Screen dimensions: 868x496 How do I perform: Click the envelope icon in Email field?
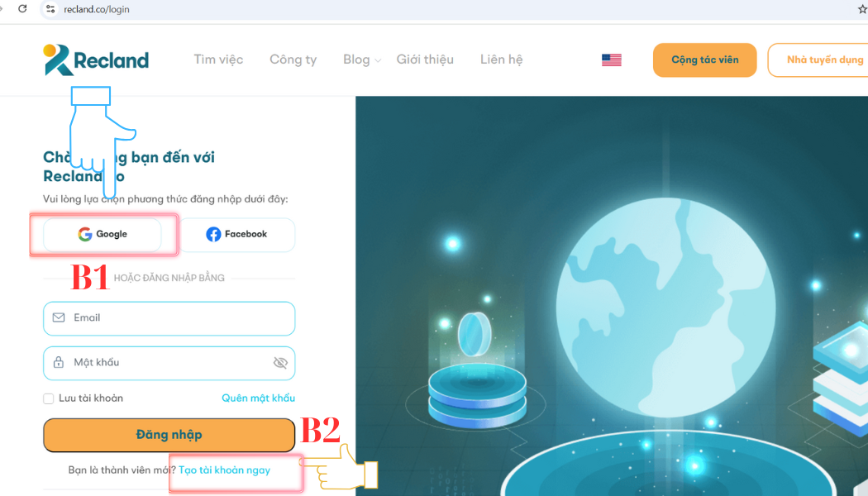click(x=58, y=317)
